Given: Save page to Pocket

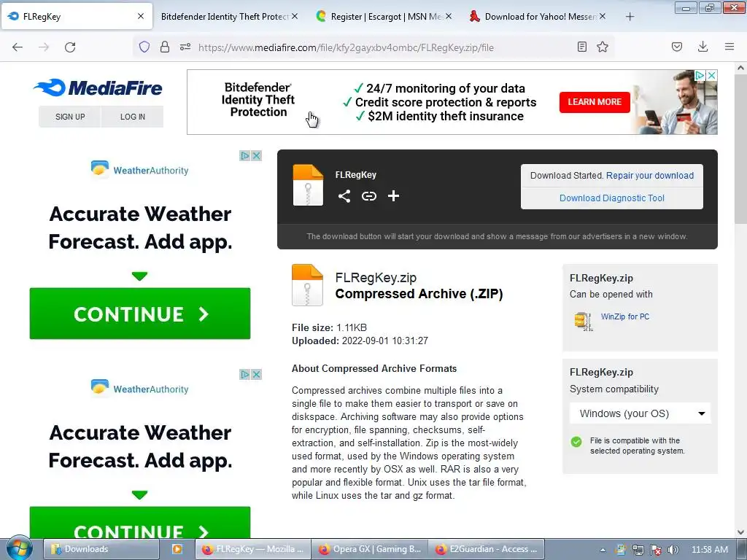Looking at the screenshot, I should tap(677, 47).
